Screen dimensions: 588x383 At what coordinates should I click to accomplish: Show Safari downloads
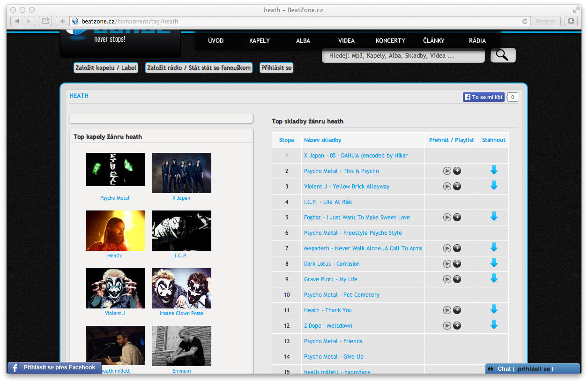[571, 21]
